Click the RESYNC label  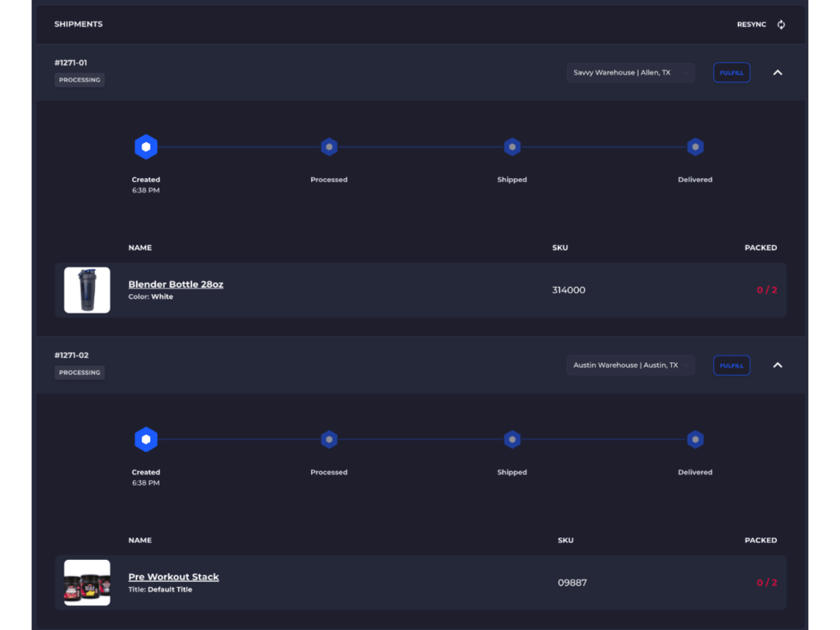[751, 25]
